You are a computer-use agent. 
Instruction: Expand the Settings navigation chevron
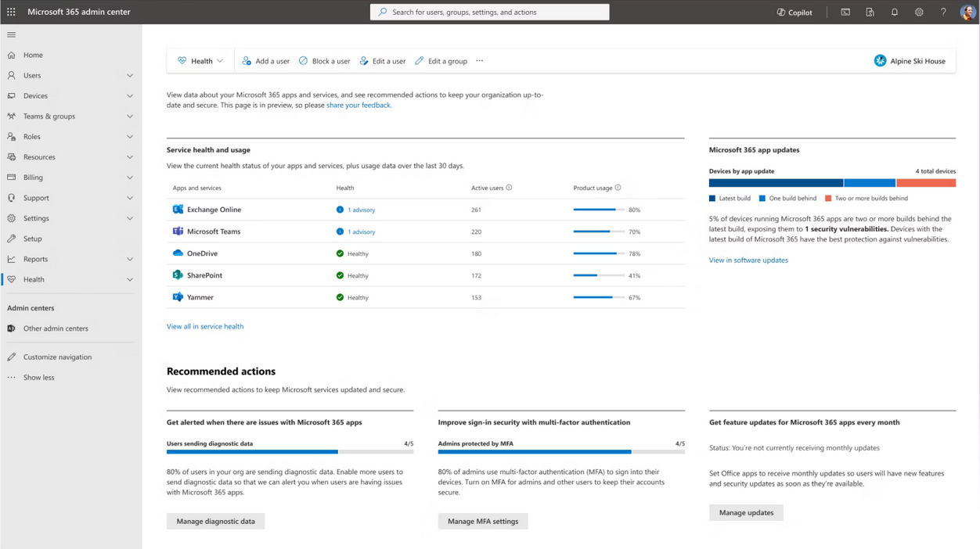click(x=130, y=218)
